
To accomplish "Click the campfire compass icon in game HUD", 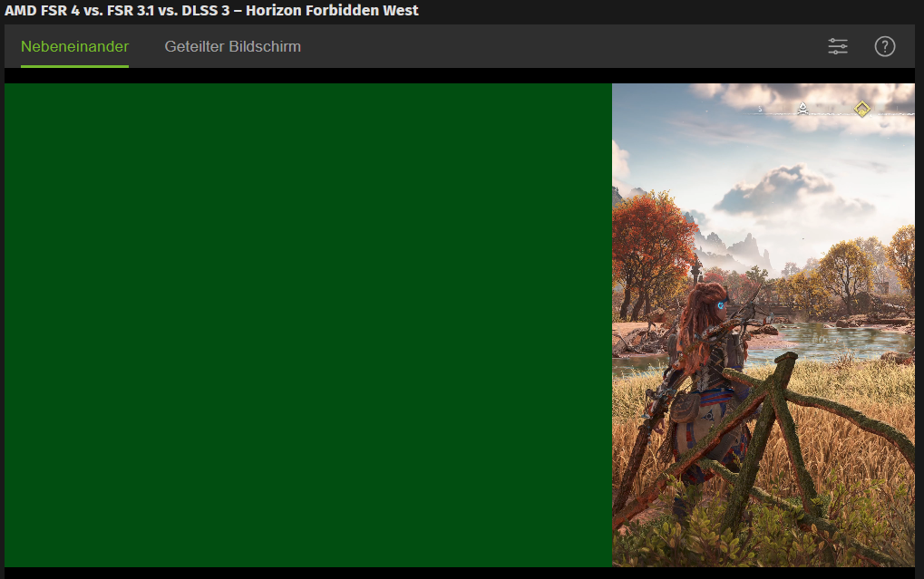I will [802, 109].
